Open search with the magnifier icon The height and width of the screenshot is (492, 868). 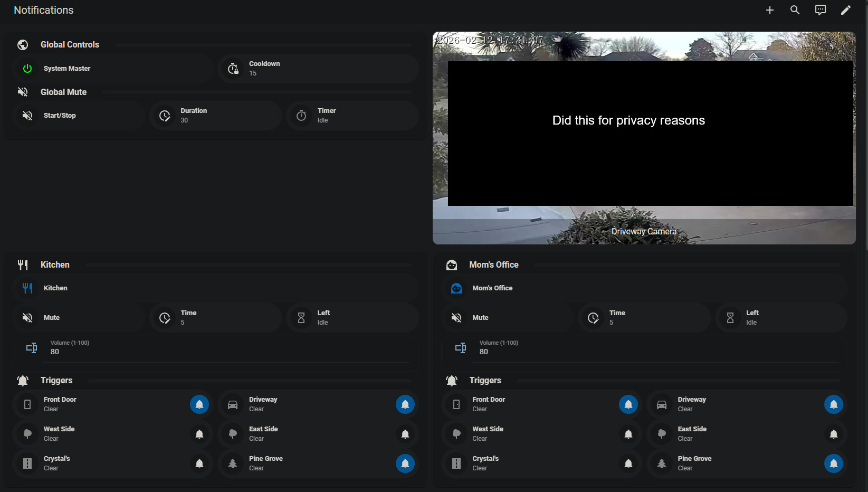(x=795, y=10)
